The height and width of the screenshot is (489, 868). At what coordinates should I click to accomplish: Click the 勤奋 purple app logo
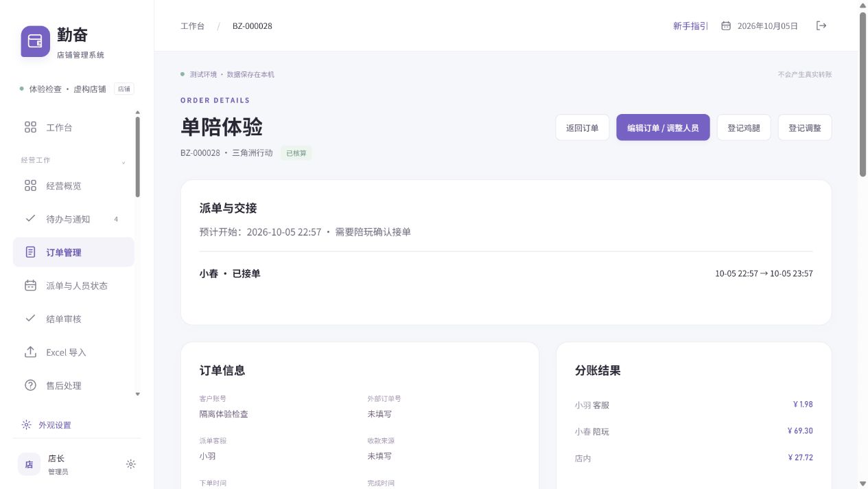pyautogui.click(x=36, y=41)
